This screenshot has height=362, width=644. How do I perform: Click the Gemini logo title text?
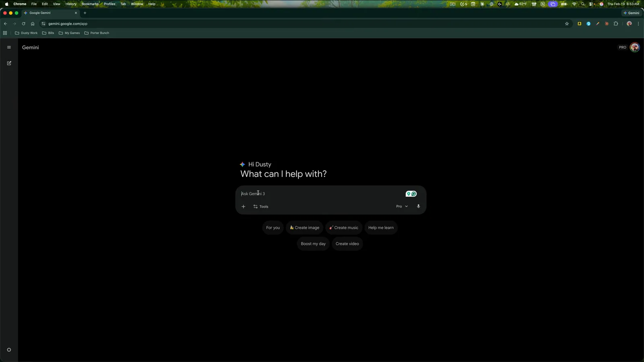click(31, 47)
